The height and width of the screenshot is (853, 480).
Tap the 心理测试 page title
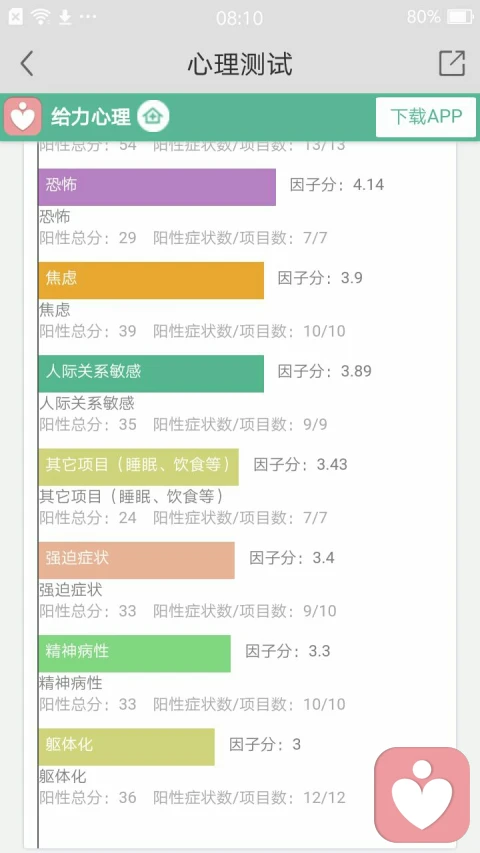click(240, 64)
